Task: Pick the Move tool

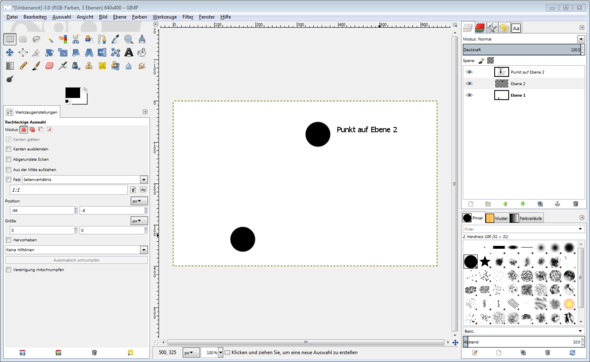Action: point(10,52)
